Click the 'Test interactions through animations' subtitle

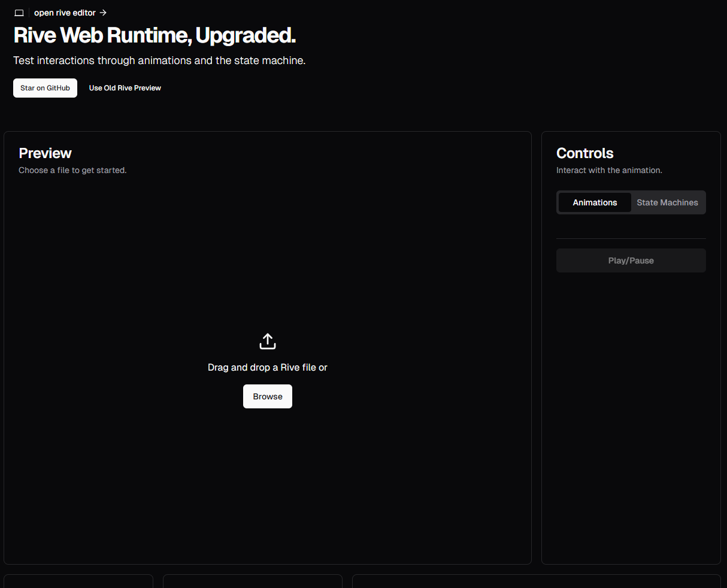pyautogui.click(x=159, y=60)
